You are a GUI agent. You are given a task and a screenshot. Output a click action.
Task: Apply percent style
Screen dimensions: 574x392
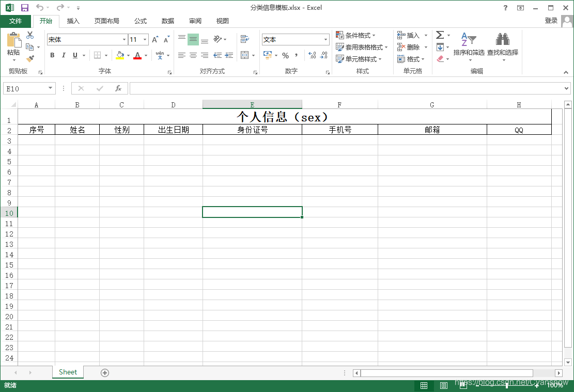(286, 56)
